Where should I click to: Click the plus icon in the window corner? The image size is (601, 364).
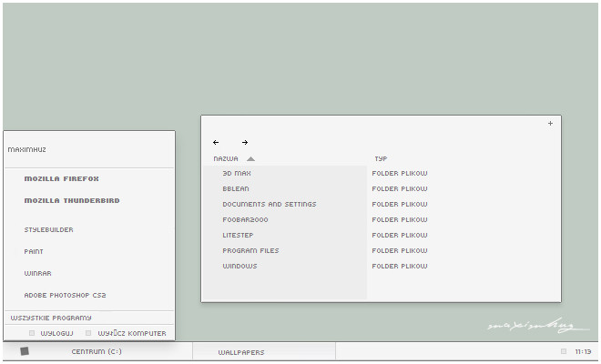[x=550, y=124]
